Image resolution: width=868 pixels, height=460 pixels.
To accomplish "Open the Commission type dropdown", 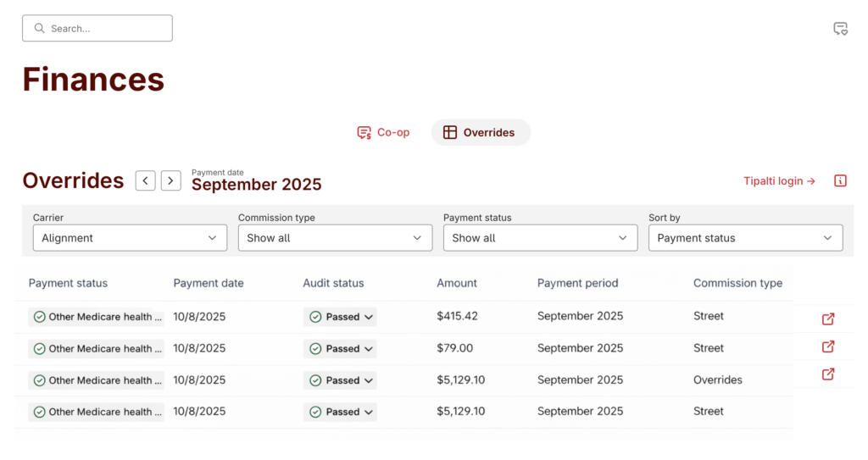I will click(x=335, y=238).
